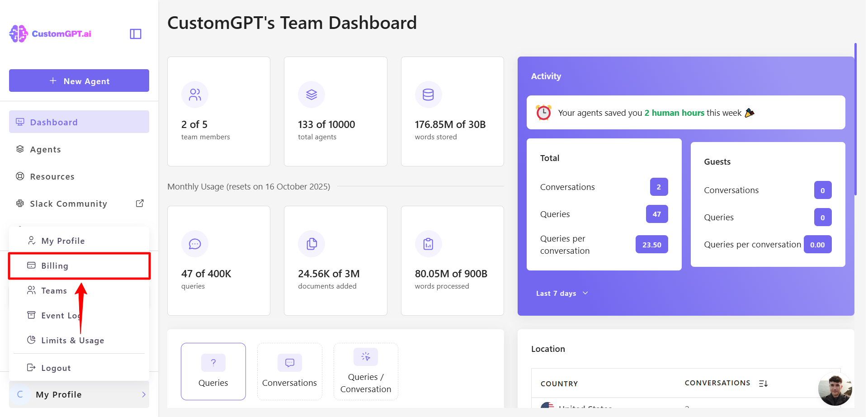Click the Limits & Usage pie icon
Viewport: 868px width, 417px height.
[x=31, y=340]
